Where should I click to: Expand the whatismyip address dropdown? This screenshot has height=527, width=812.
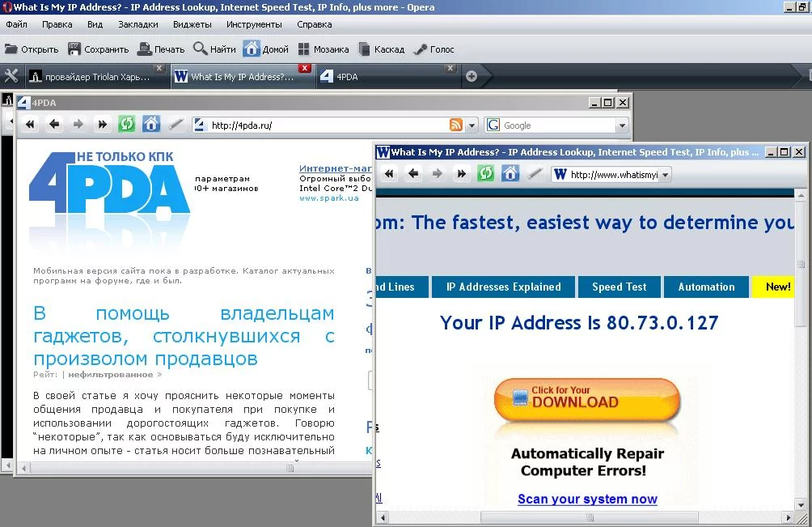pyautogui.click(x=666, y=175)
